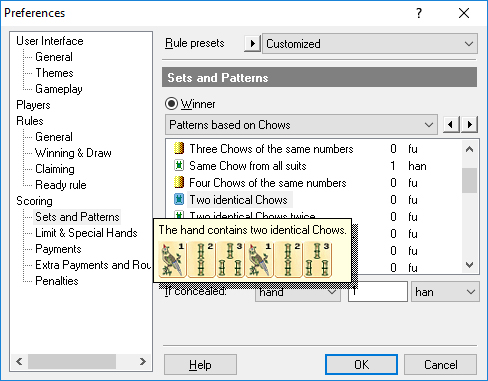Go to next pattern category with right arrow
The height and width of the screenshot is (381, 488).
tap(470, 125)
